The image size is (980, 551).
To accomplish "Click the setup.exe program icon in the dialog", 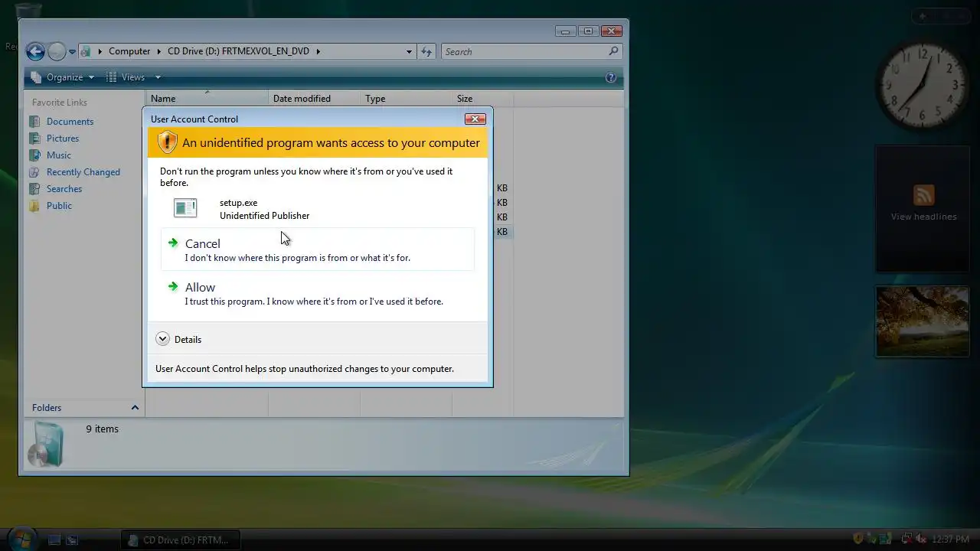I will (x=185, y=207).
